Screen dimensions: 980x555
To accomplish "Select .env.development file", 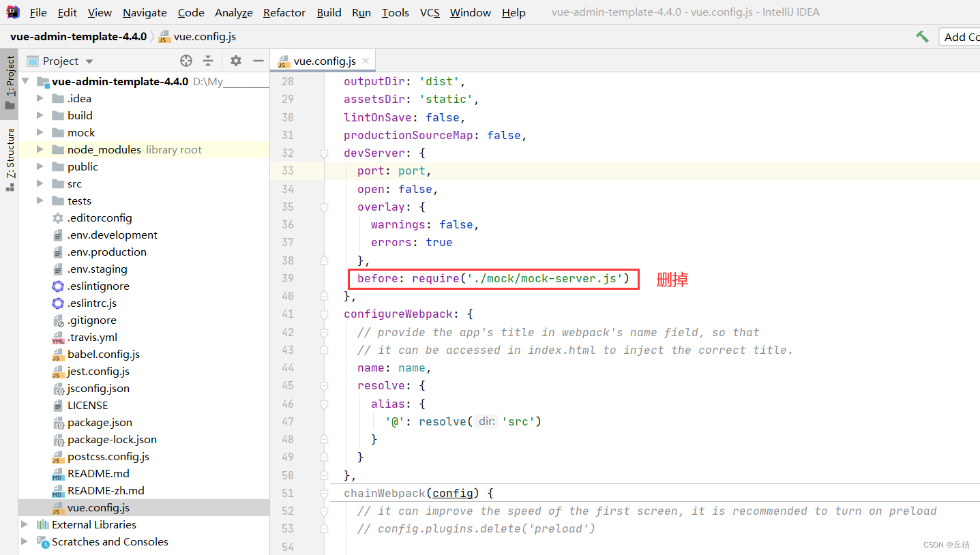I will 112,235.
